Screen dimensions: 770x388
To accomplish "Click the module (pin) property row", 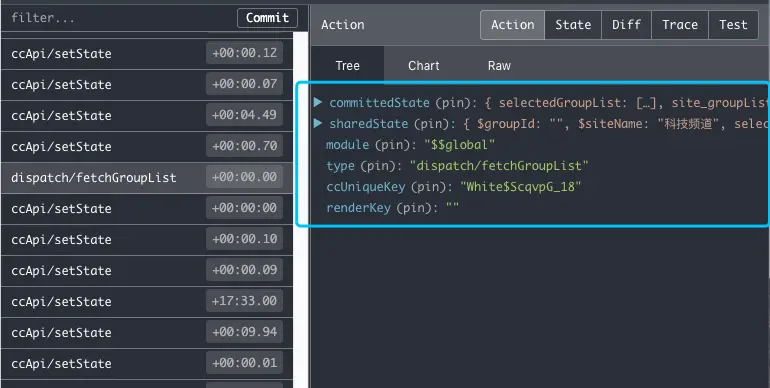I will pos(411,145).
